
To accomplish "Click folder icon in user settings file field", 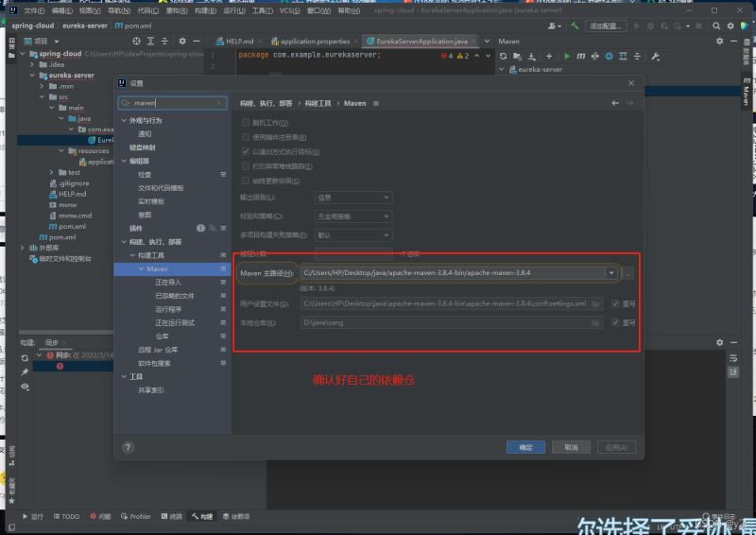I will pyautogui.click(x=595, y=304).
